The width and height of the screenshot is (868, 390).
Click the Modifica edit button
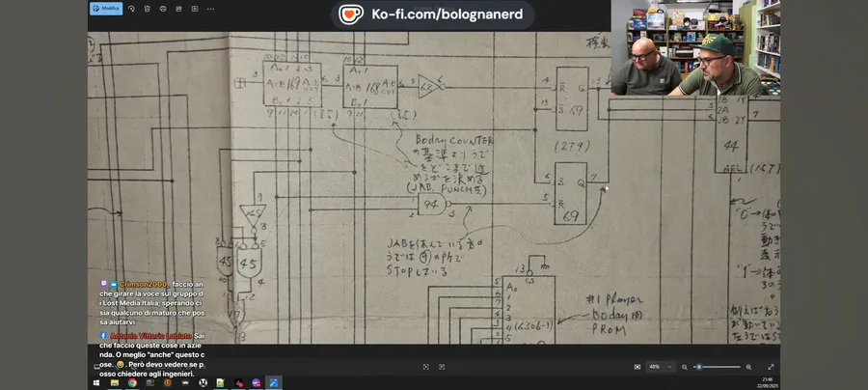[x=106, y=9]
